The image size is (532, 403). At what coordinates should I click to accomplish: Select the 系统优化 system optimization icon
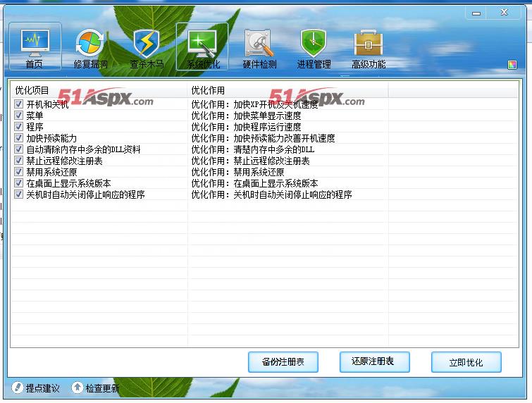click(202, 46)
